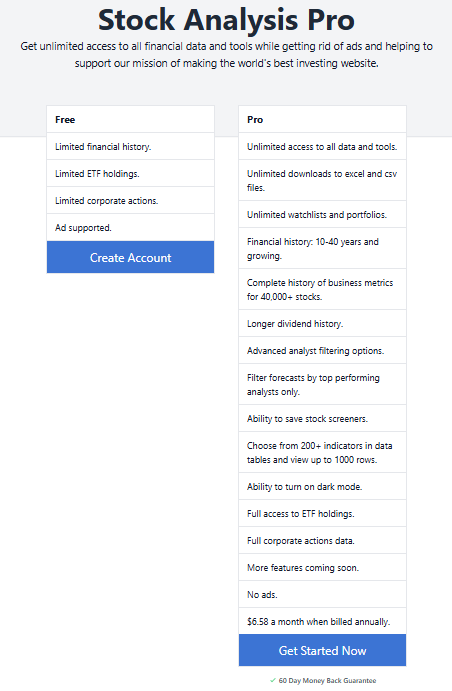
Task: Click the Ad supported row
Action: tap(130, 227)
